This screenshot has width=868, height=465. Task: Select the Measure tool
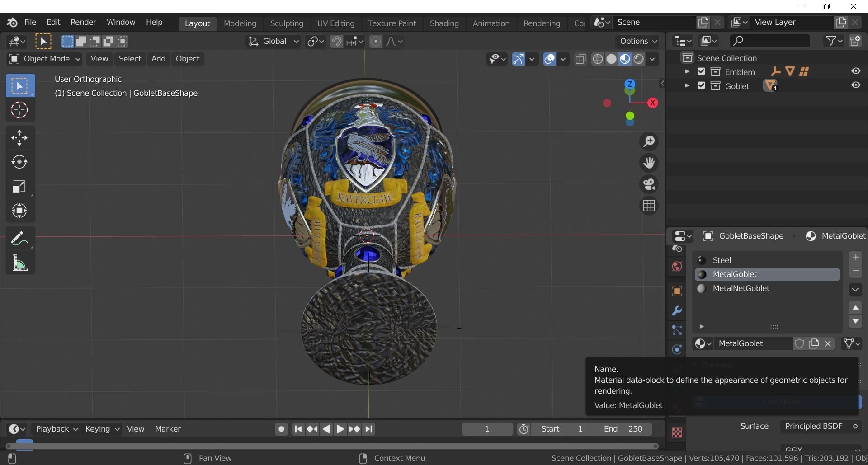click(x=20, y=263)
